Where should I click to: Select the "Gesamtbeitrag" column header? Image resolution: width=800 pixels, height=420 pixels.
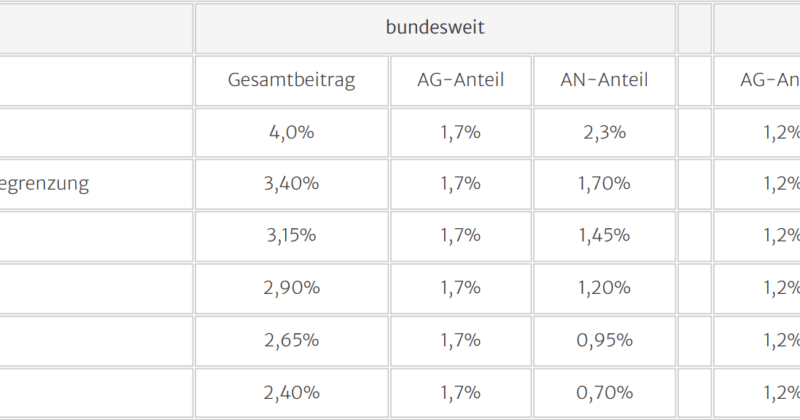[x=291, y=80]
